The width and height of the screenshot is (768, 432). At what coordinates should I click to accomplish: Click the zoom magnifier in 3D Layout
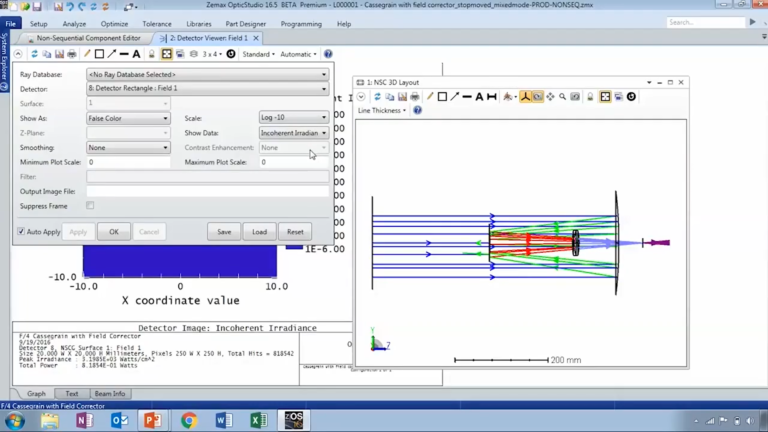coord(563,96)
